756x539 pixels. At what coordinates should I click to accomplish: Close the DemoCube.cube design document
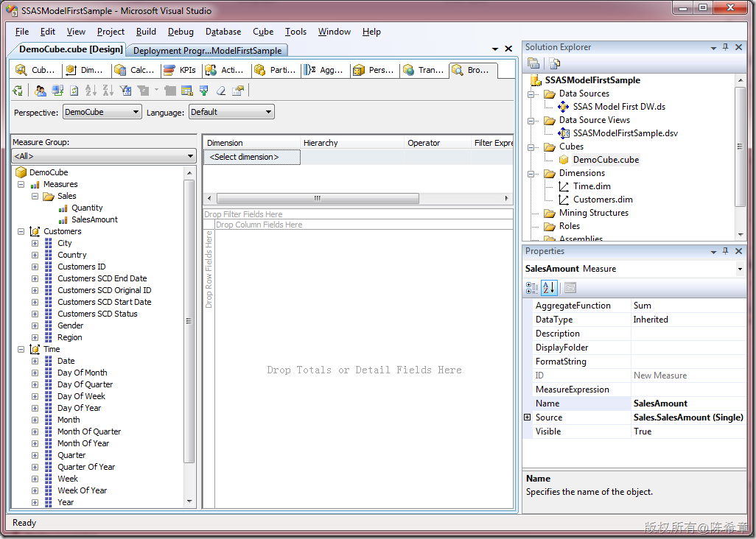[x=508, y=49]
